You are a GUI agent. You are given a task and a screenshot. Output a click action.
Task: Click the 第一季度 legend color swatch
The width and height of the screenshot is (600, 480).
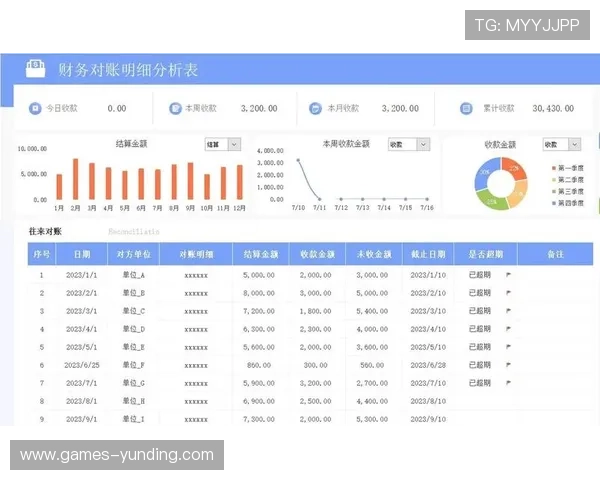[x=553, y=168]
